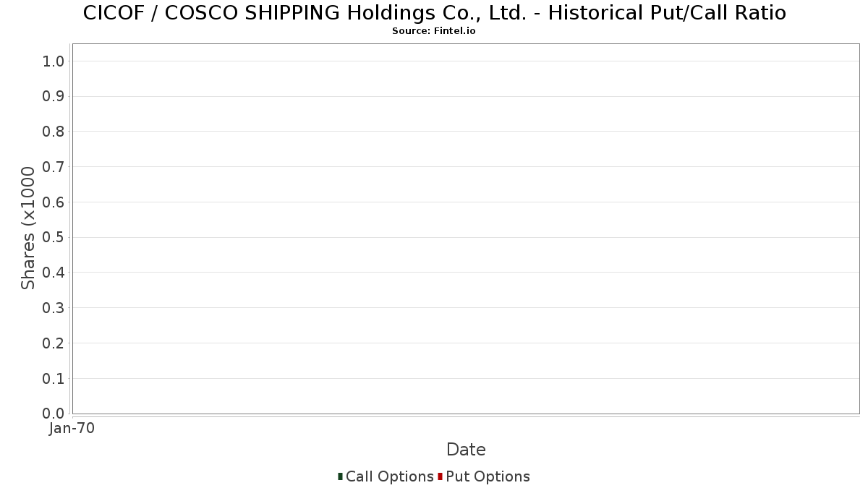Viewport: 868px width, 488px height.
Task: Click the 0.7 y-axis value
Action: coord(54,167)
